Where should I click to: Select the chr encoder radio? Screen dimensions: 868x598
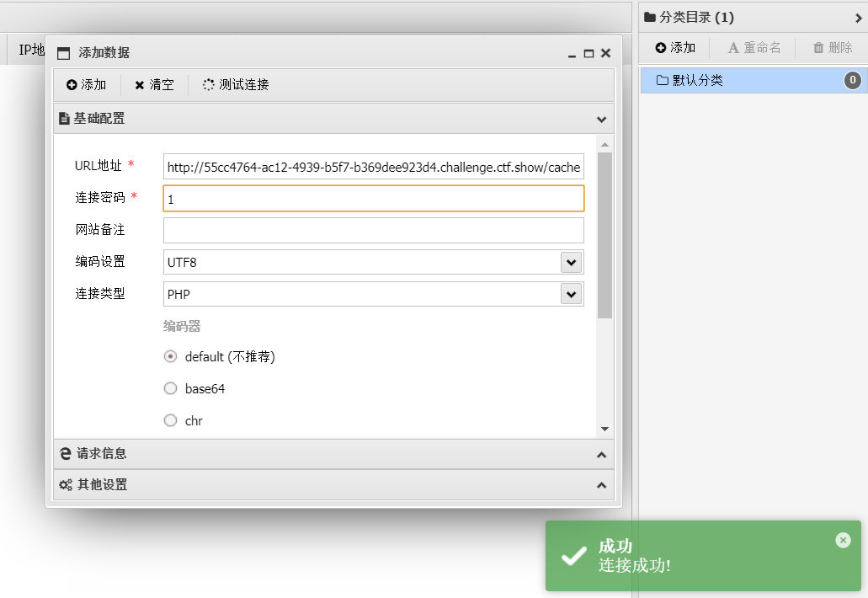point(171,421)
